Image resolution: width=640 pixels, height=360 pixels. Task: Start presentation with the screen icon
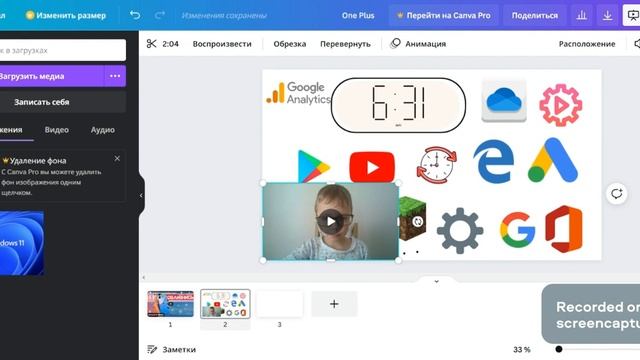[x=632, y=16]
